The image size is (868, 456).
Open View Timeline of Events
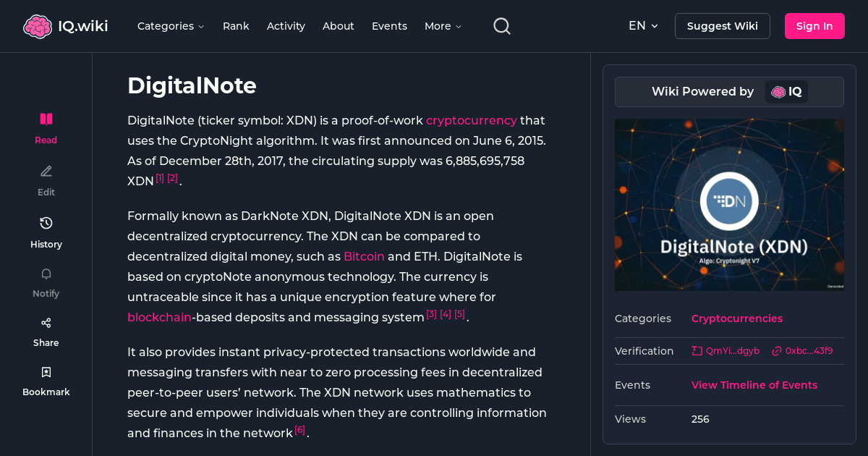[754, 385]
